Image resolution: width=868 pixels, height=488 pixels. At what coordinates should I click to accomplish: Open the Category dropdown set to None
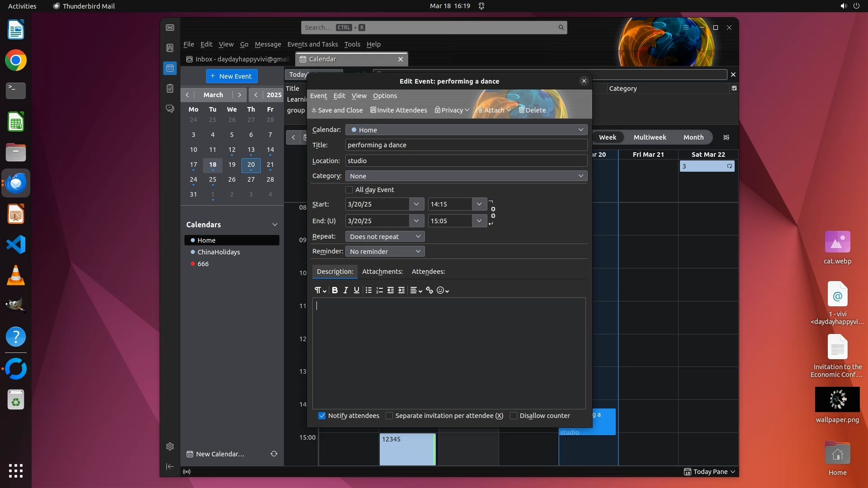pyautogui.click(x=466, y=176)
